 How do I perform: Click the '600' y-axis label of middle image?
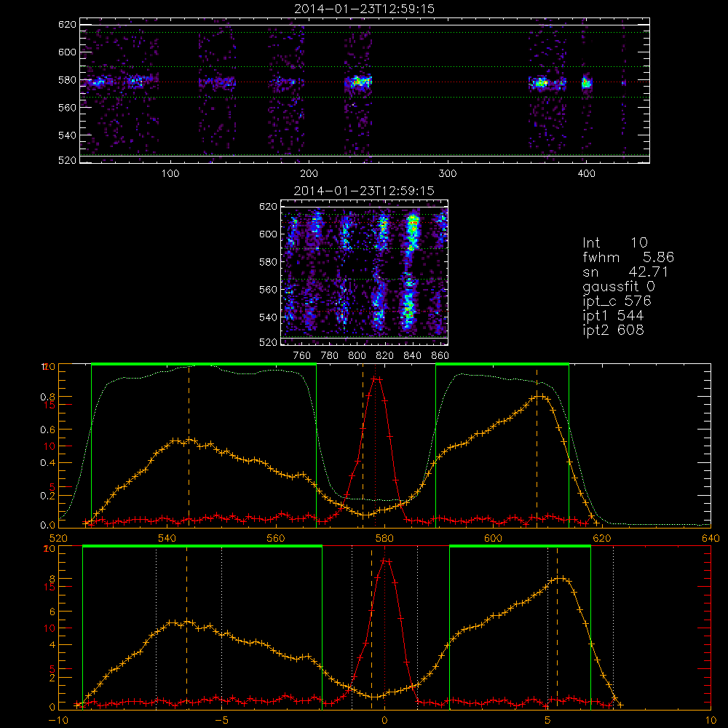(268, 234)
